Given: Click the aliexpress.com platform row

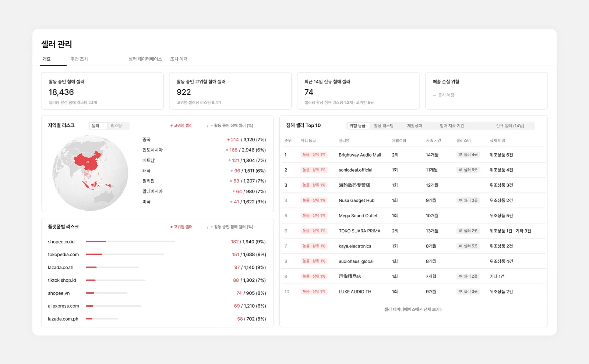Looking at the screenshot, I should coord(157,306).
